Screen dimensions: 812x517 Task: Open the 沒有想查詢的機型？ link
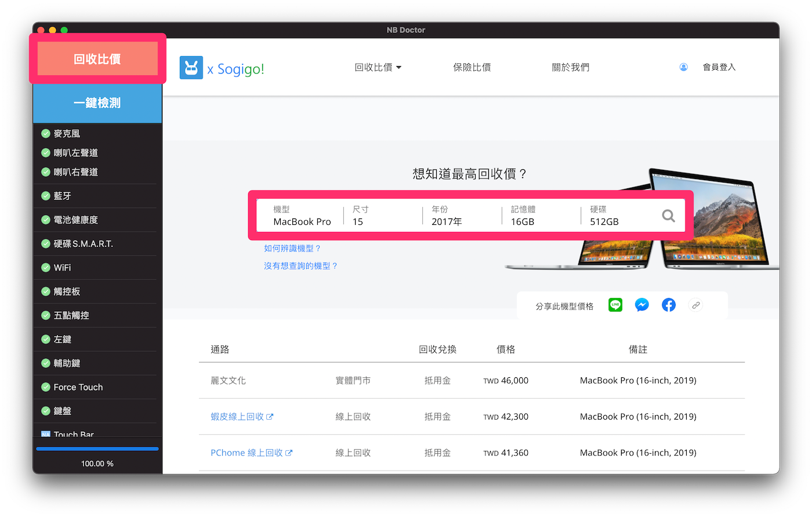(301, 265)
